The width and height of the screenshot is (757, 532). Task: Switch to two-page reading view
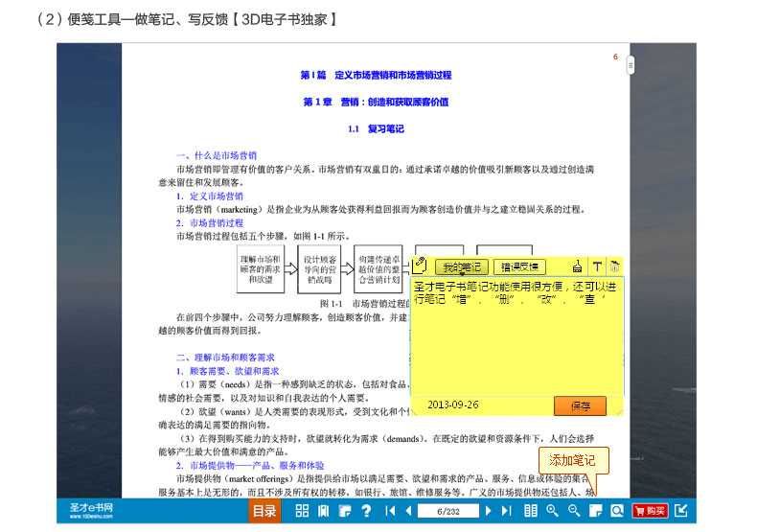point(531,511)
